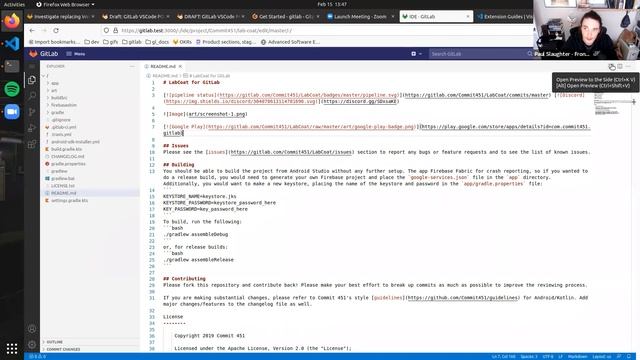Open Firefox from the Ubuntu dock
The width and height of the screenshot is (640, 360).
[12, 21]
